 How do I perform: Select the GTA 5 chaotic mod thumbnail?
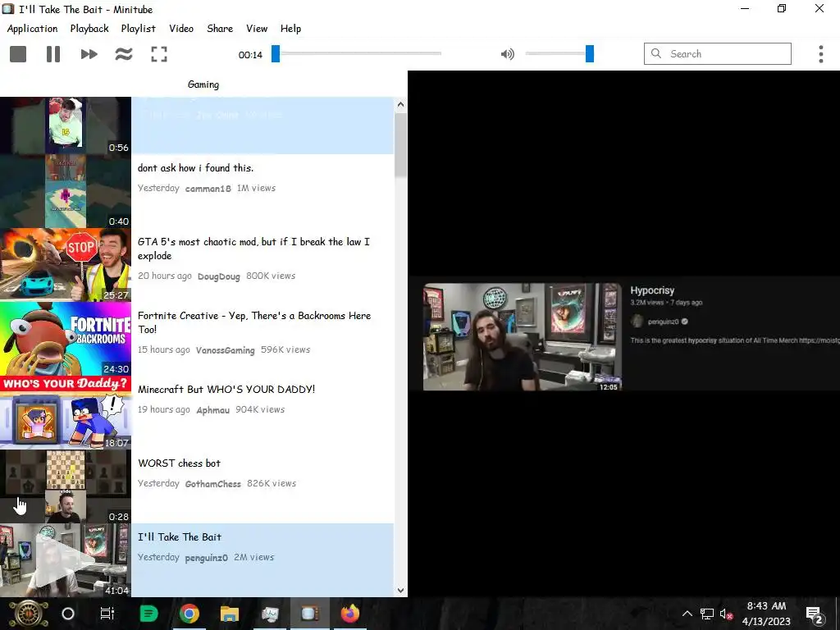(66, 265)
